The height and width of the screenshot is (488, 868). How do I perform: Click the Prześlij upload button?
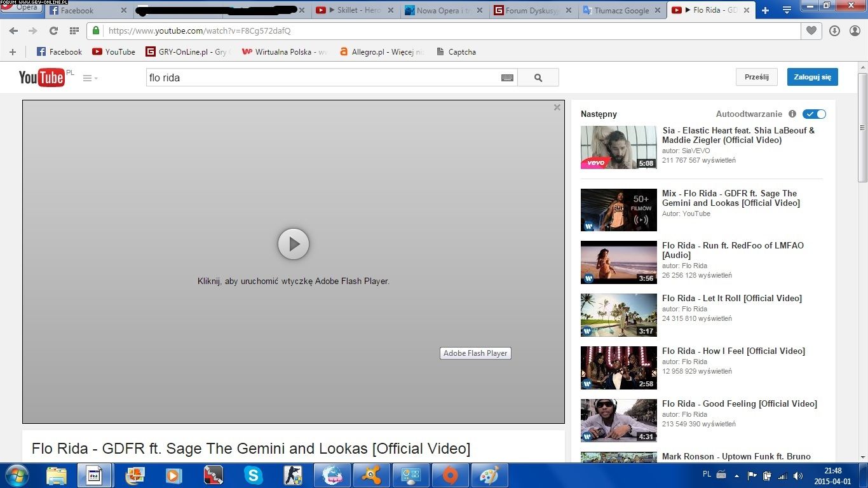pos(757,77)
